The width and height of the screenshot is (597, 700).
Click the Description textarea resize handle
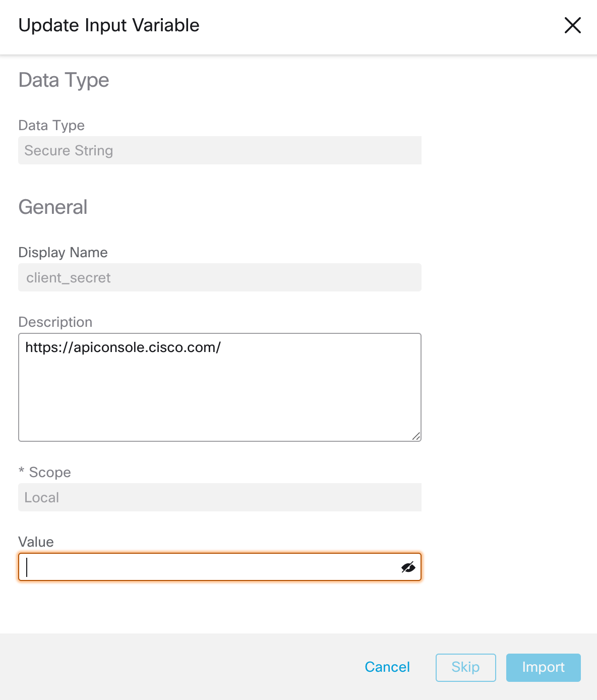[x=416, y=436]
